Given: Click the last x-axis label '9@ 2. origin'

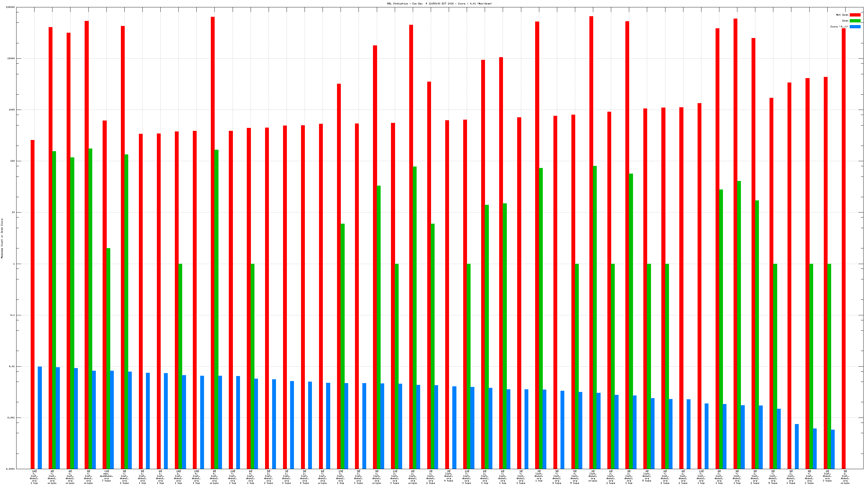Looking at the screenshot, I should pos(845,477).
